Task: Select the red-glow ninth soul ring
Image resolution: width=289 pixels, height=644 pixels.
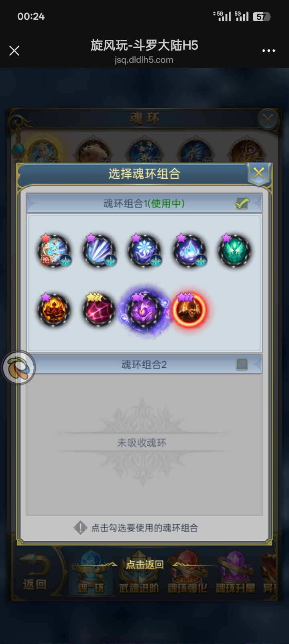Action: [189, 310]
